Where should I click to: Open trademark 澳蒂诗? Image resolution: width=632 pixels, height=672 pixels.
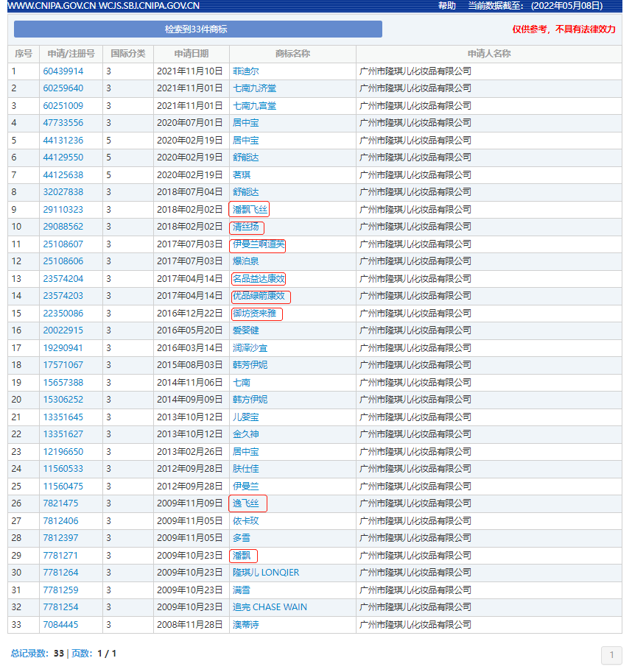tap(246, 625)
